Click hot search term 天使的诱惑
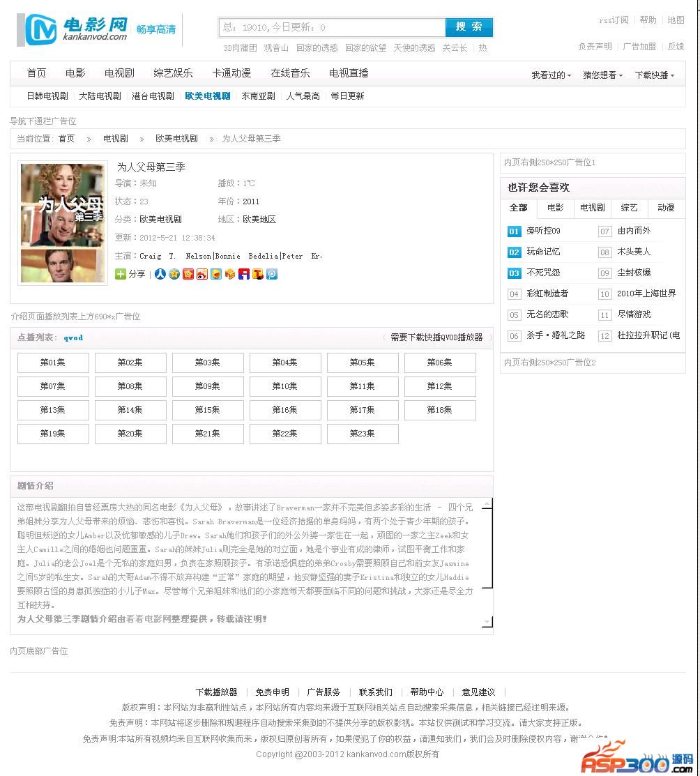The width and height of the screenshot is (700, 776). tap(414, 47)
